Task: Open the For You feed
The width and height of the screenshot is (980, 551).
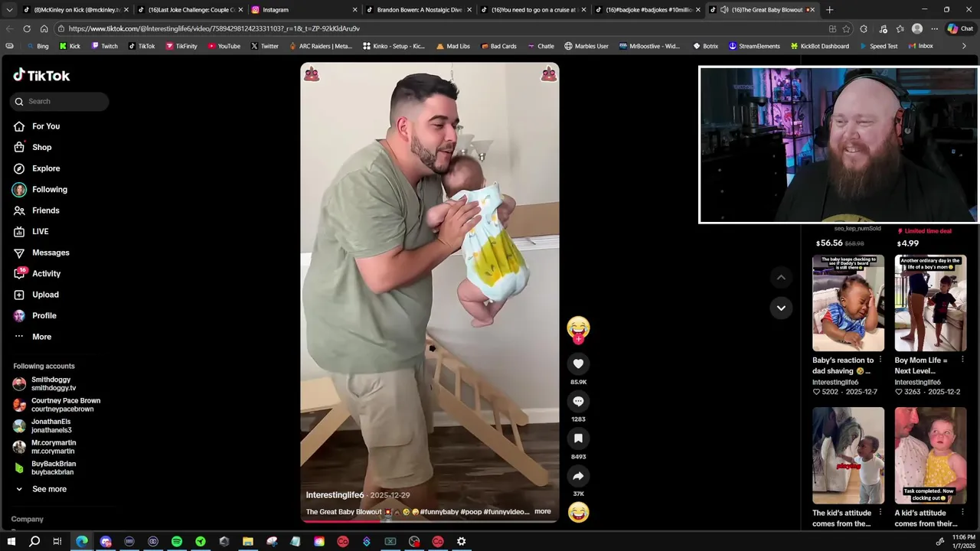Action: pos(46,126)
